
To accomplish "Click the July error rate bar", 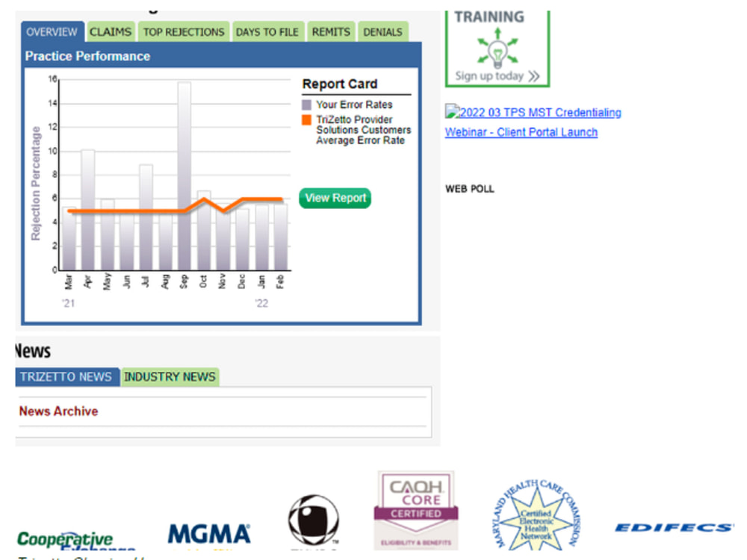I will [146, 217].
